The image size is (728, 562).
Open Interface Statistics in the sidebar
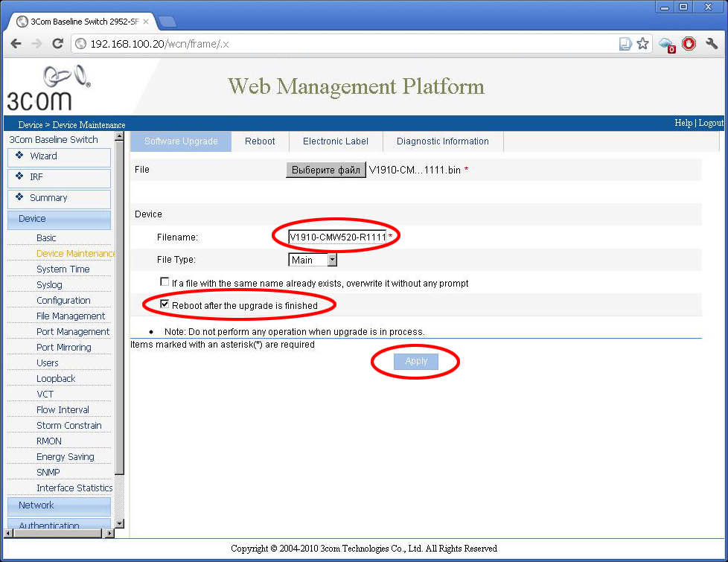point(74,488)
